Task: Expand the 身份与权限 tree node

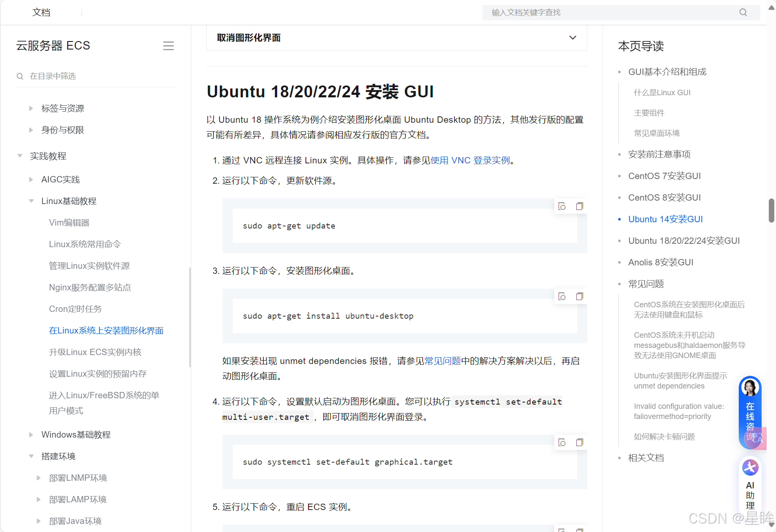Action: coord(31,130)
